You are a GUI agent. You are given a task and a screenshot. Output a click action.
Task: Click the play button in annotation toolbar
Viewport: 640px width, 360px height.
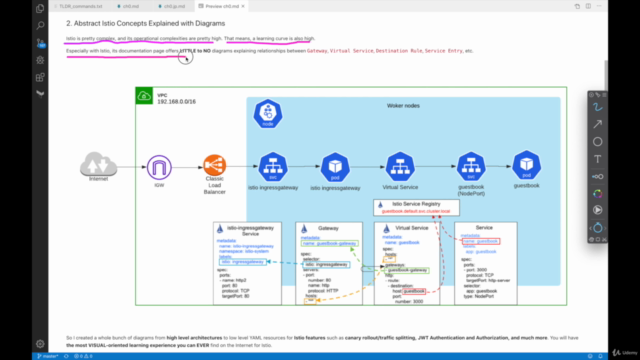click(598, 210)
